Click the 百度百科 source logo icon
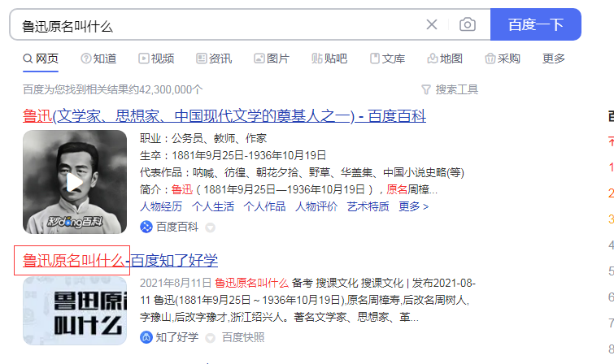Image resolution: width=614 pixels, height=364 pixels. pyautogui.click(x=146, y=227)
